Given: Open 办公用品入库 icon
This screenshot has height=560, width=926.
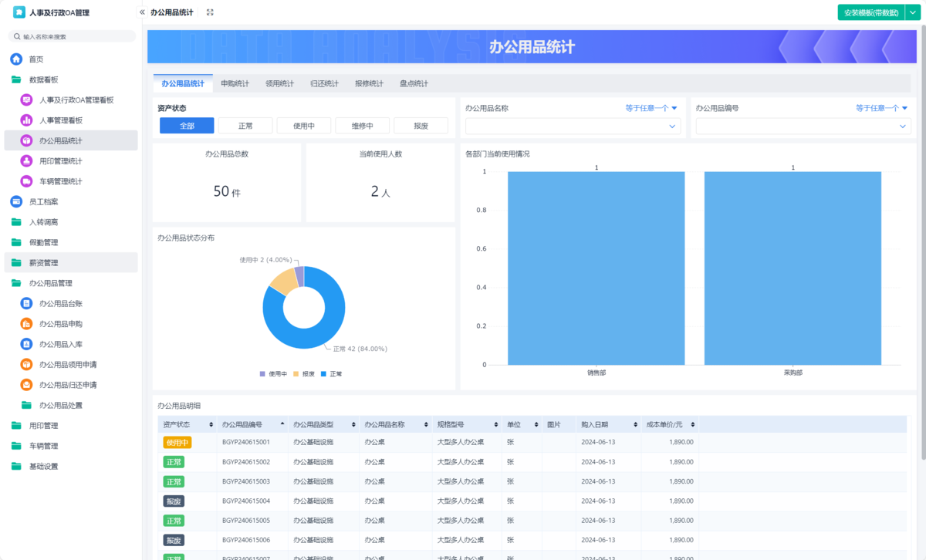Looking at the screenshot, I should [26, 344].
